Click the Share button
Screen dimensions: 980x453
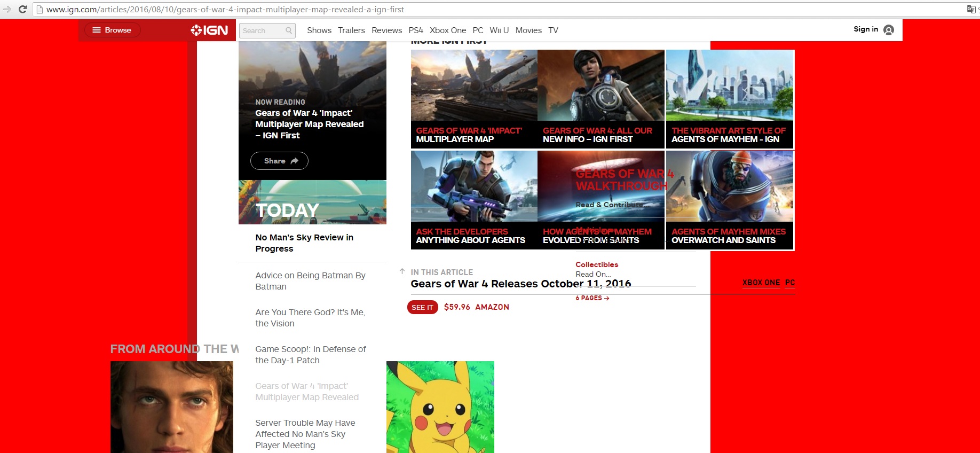279,161
